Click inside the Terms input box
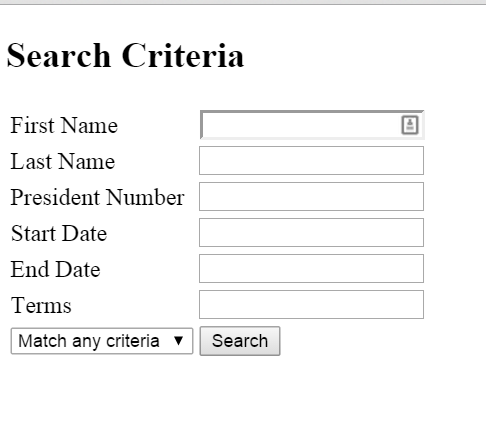 coord(311,304)
